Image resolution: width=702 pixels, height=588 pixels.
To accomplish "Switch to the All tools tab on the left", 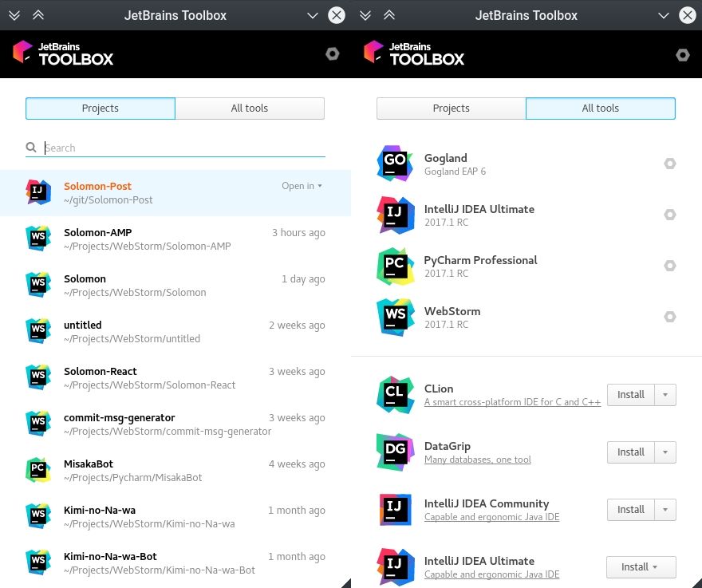I will 250,108.
